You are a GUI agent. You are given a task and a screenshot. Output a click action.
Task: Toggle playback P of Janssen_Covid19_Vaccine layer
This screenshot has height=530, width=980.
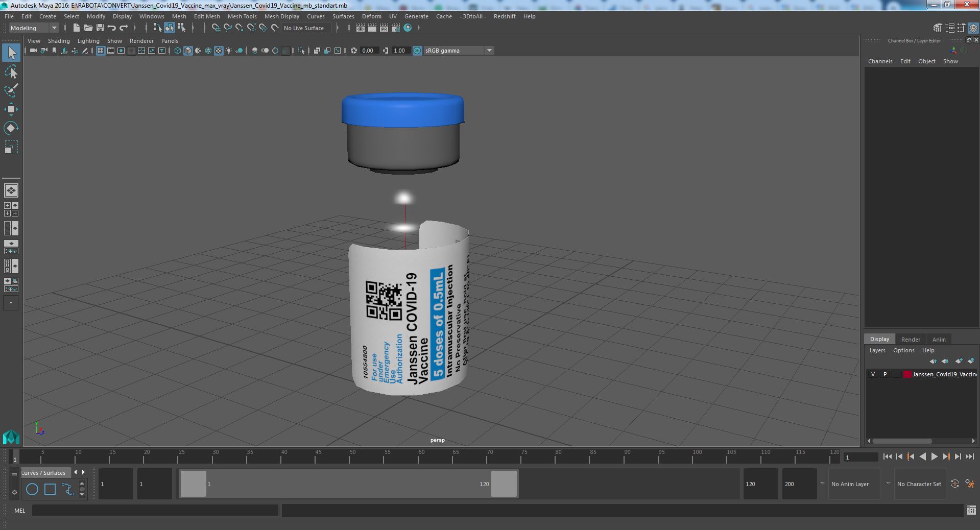pos(885,374)
